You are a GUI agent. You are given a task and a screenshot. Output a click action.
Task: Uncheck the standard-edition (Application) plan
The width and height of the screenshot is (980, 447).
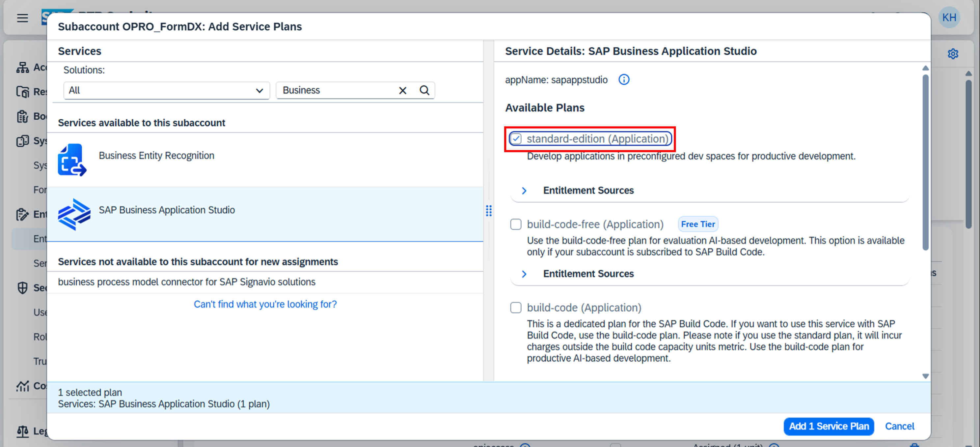click(x=516, y=138)
